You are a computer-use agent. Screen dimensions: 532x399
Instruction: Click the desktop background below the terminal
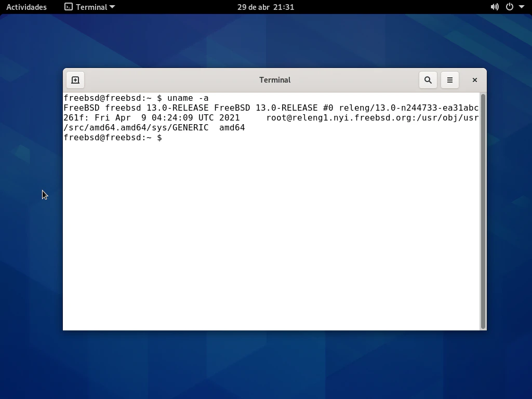tap(270, 364)
